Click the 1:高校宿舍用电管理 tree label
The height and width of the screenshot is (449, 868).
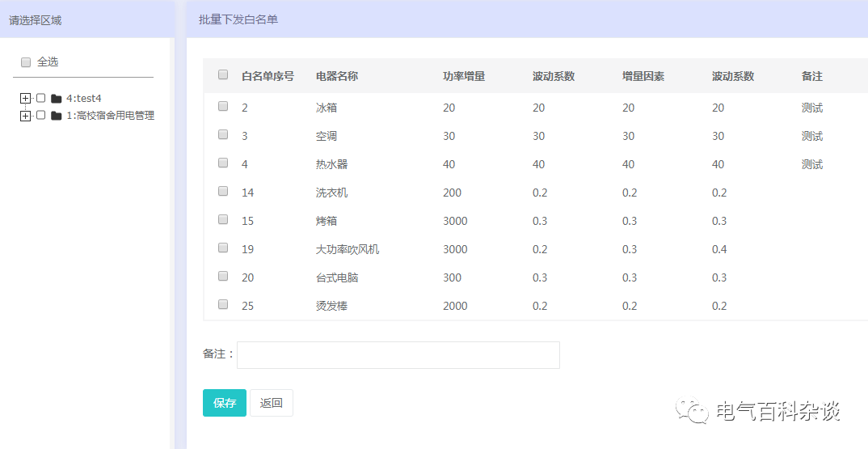point(110,116)
